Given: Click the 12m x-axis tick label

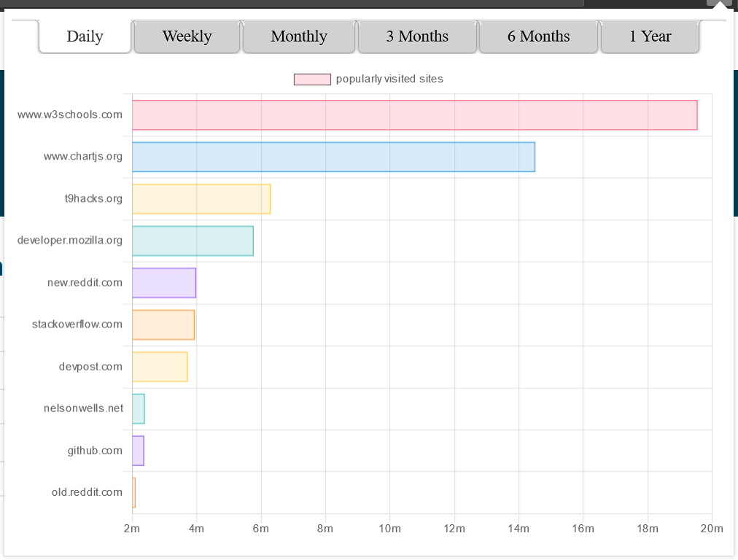Looking at the screenshot, I should click(x=454, y=529).
